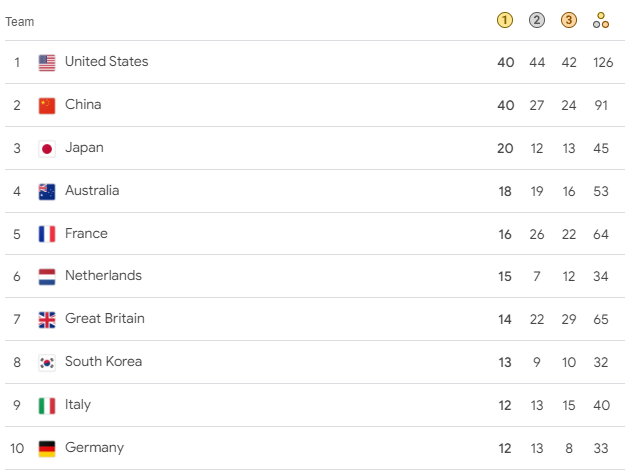
Task: Select the South Korea team name
Action: click(x=103, y=362)
